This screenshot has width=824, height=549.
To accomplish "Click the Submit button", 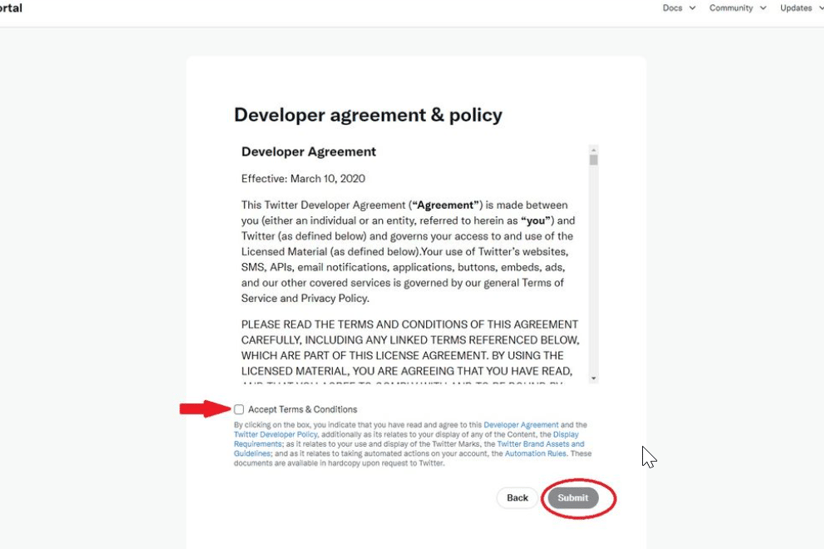I will coord(573,498).
